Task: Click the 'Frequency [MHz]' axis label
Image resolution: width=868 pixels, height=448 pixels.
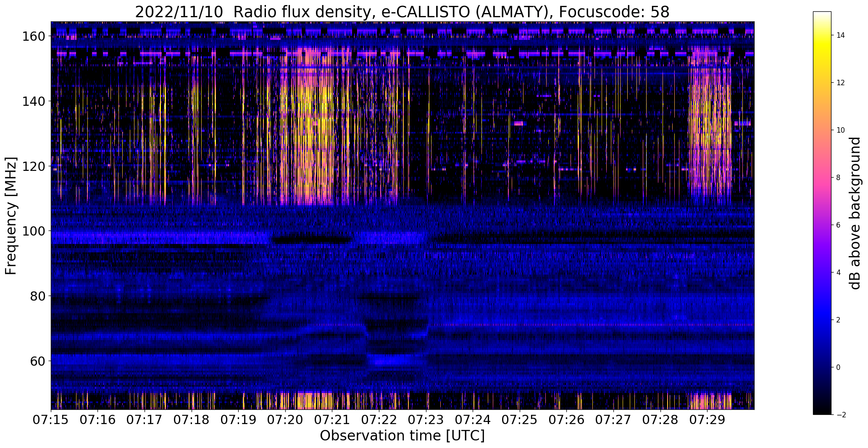Action: (x=11, y=216)
